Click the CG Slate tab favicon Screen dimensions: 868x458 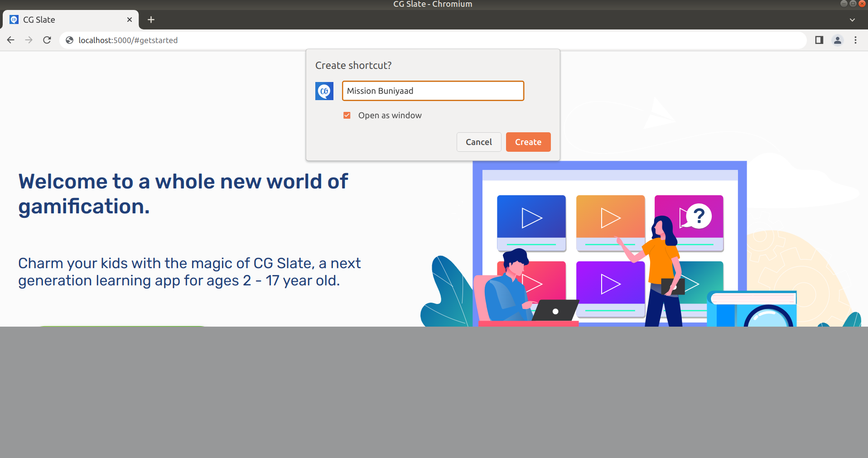tap(14, 19)
